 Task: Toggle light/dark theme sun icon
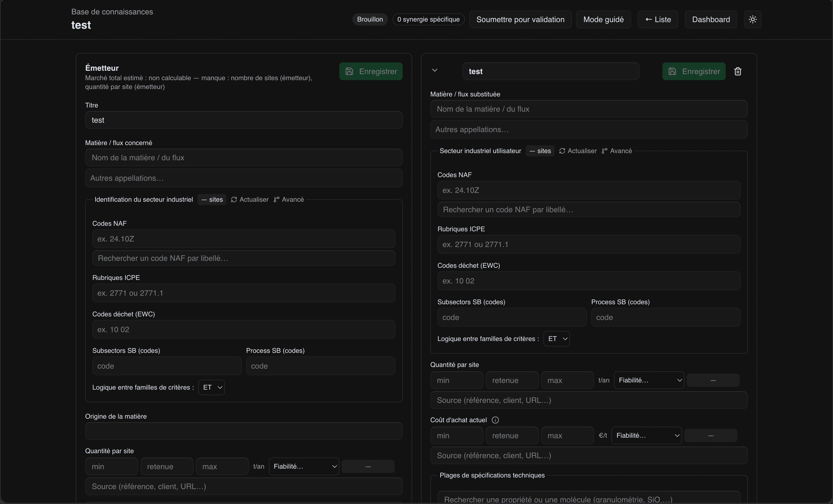pyautogui.click(x=753, y=19)
